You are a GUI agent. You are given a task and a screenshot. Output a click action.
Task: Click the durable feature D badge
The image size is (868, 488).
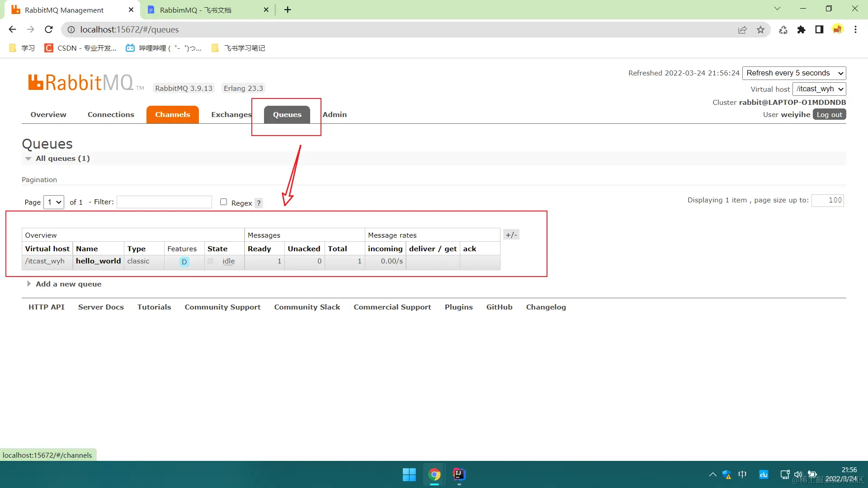click(x=184, y=262)
